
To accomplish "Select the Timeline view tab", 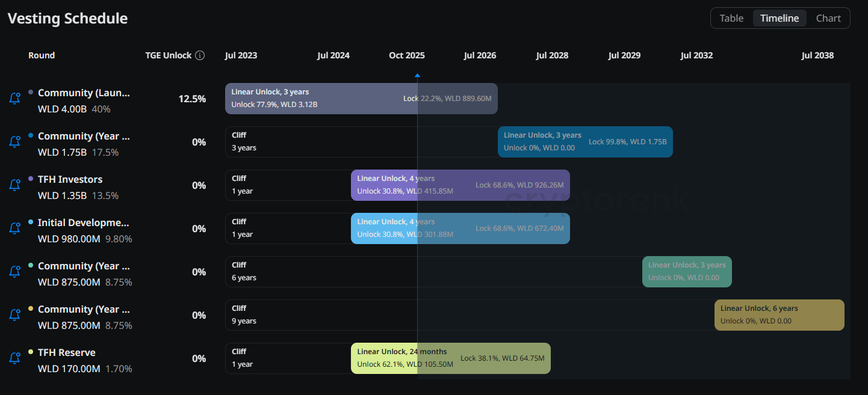I will click(x=780, y=18).
